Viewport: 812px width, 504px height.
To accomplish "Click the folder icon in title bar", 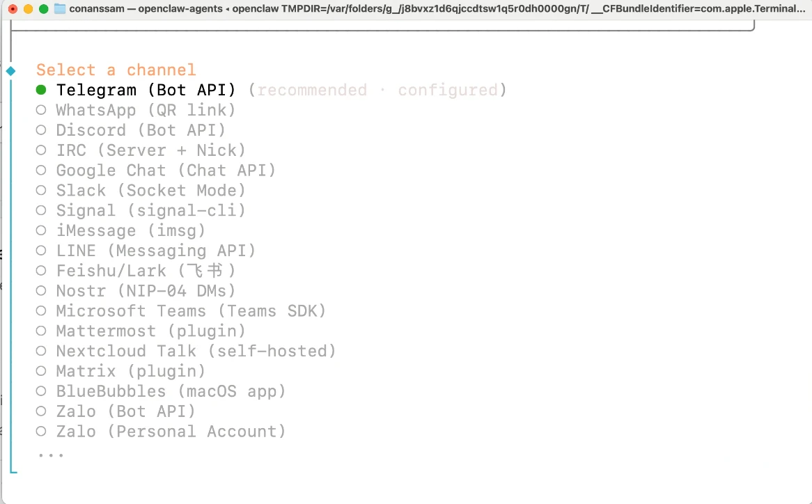I will [60, 9].
